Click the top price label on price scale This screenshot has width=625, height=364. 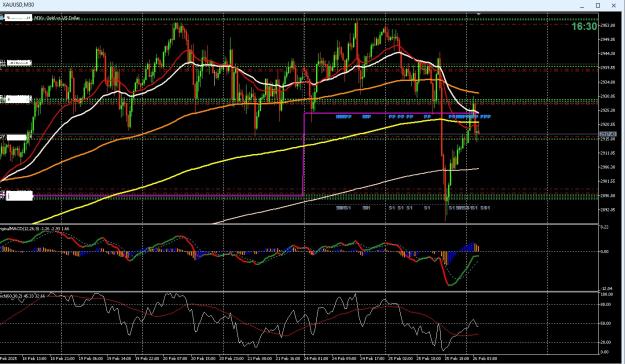[607, 26]
